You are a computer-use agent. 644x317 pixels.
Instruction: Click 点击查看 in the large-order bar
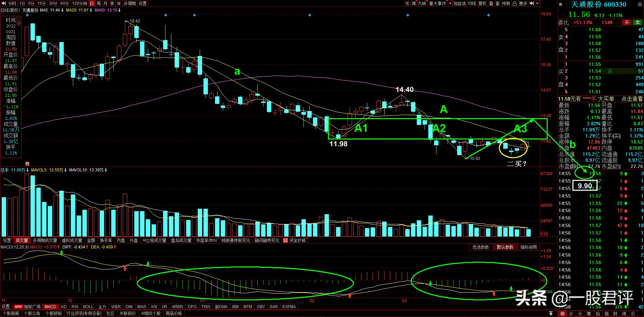[632, 99]
